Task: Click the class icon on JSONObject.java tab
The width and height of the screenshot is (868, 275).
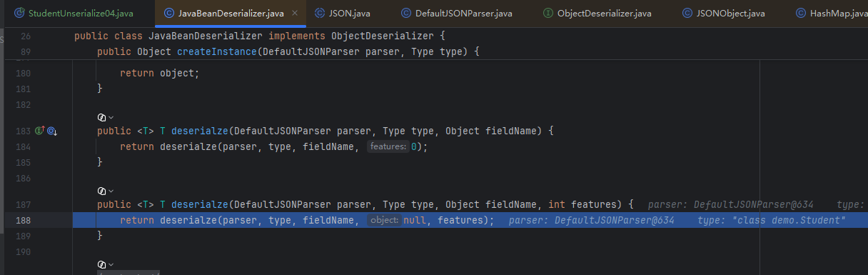Action: pos(687,13)
